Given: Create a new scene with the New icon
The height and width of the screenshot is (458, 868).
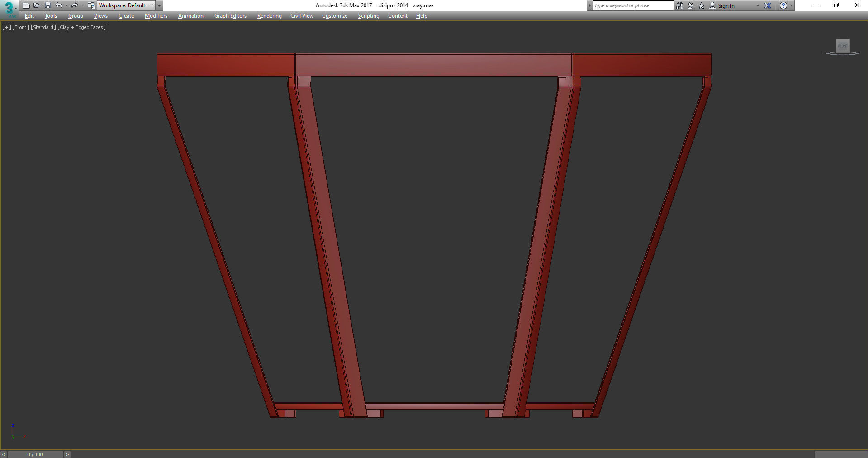Looking at the screenshot, I should pos(26,5).
